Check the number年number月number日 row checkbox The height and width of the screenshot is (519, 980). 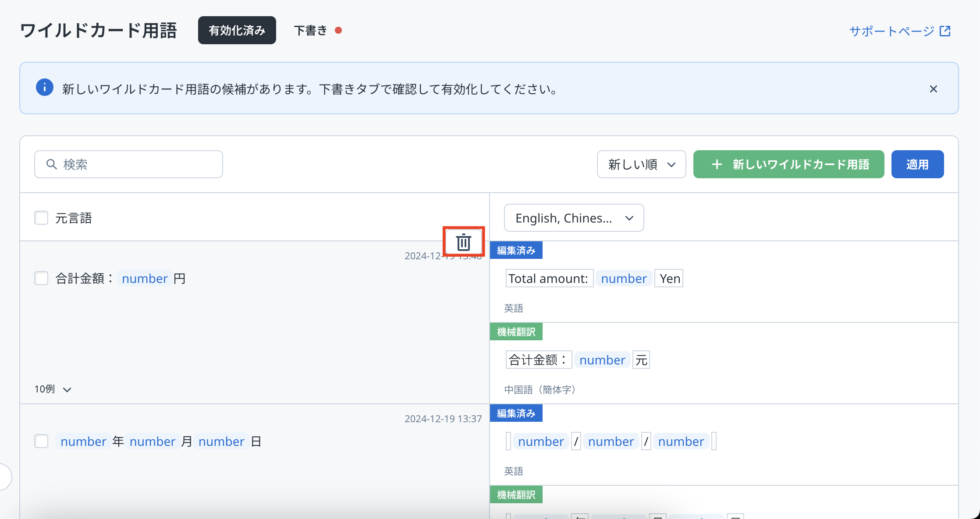pos(41,441)
